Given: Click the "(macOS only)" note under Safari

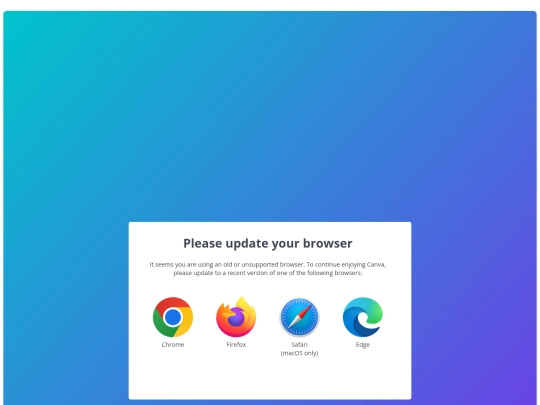Looking at the screenshot, I should pos(299,353).
